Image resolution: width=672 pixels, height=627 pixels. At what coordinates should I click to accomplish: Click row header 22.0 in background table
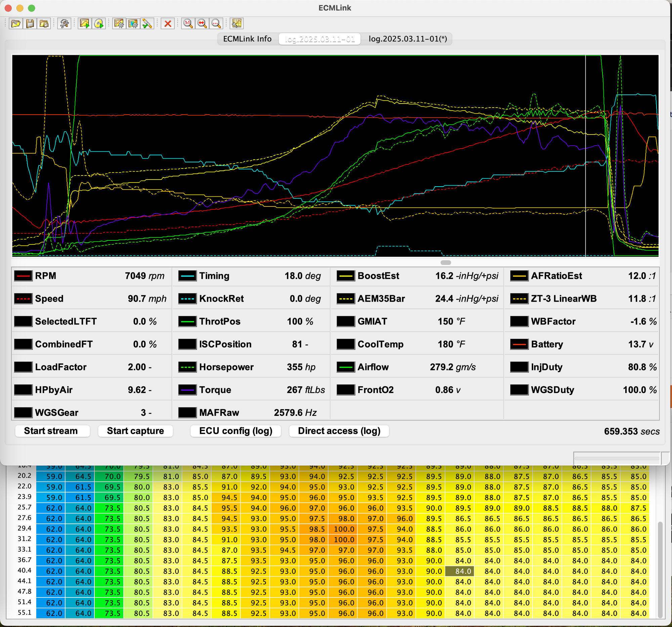click(24, 486)
